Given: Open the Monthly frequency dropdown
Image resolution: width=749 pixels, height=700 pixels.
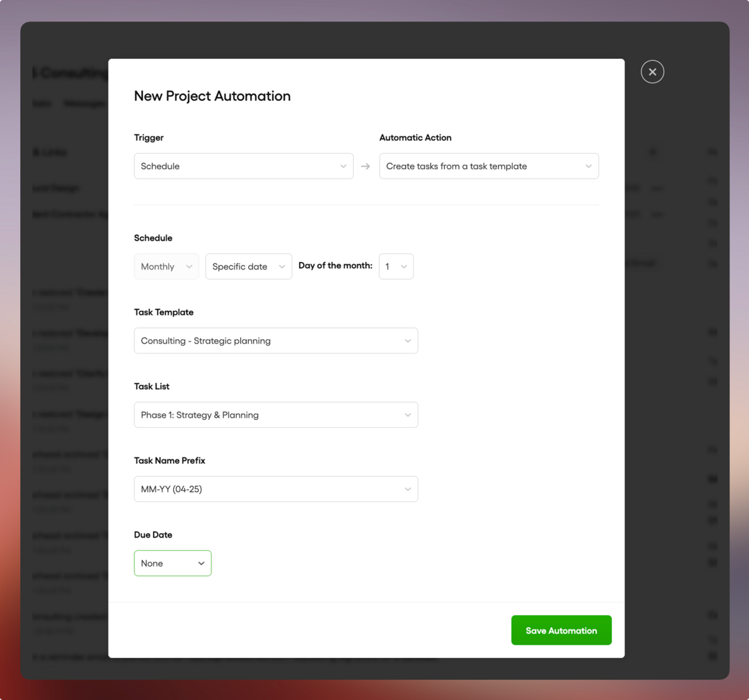Looking at the screenshot, I should (167, 267).
